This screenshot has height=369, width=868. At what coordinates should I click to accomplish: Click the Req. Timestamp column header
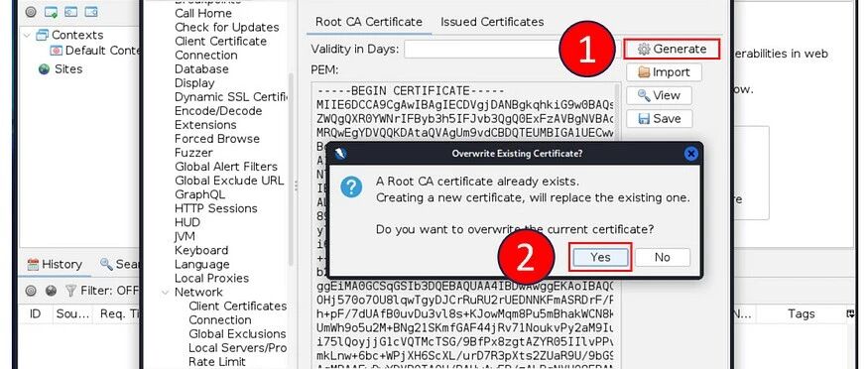pos(119,313)
